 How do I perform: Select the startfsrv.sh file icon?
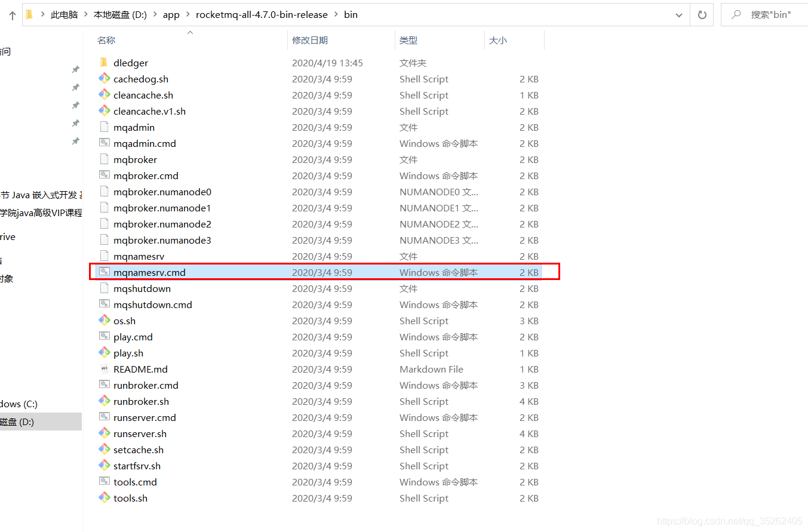(x=104, y=466)
